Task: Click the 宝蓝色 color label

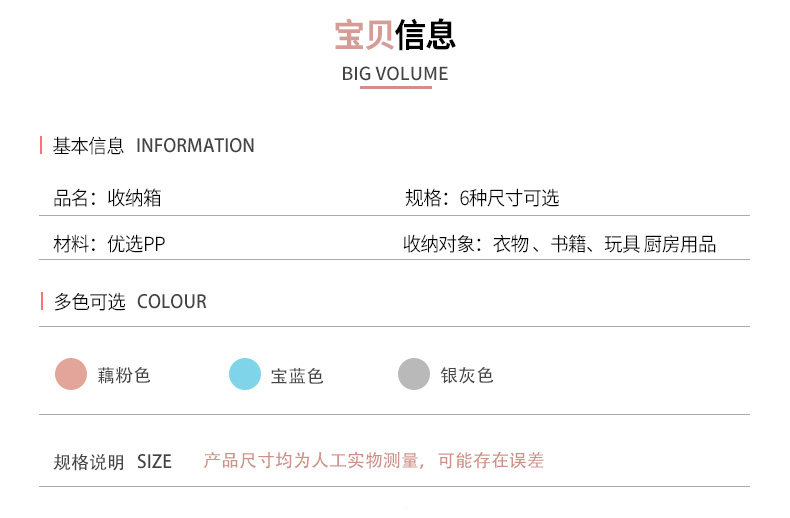Action: [x=297, y=376]
